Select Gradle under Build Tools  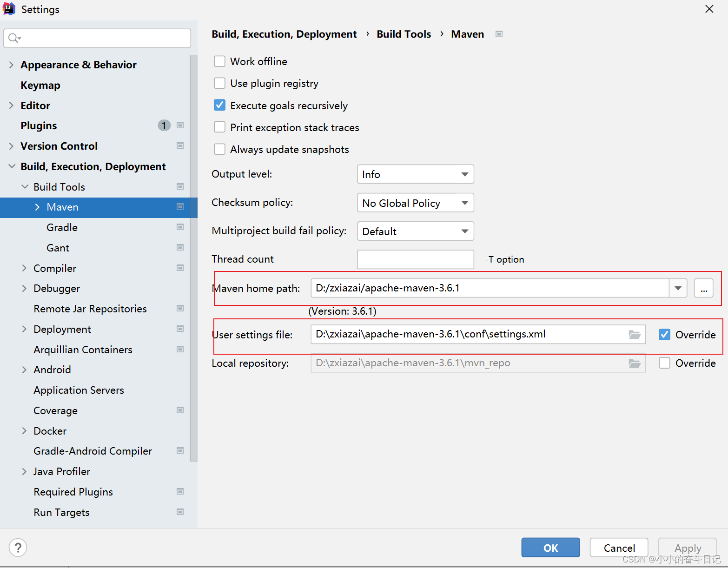[62, 227]
